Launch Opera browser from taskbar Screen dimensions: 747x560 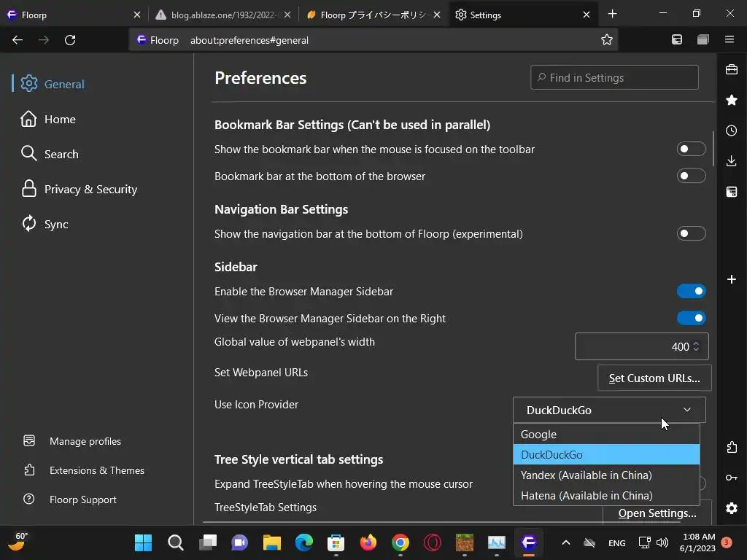tap(433, 542)
